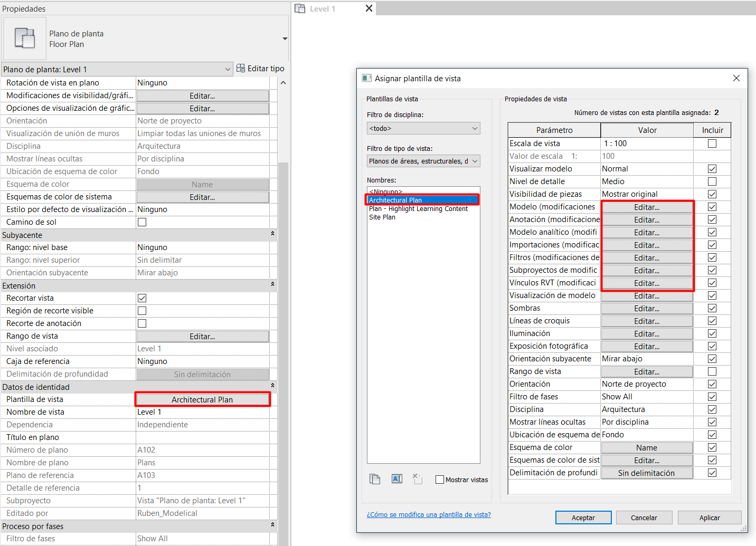Viewport: 756px width, 546px height.
Task: Click Editar for Líneas de croquis row
Action: pos(647,321)
